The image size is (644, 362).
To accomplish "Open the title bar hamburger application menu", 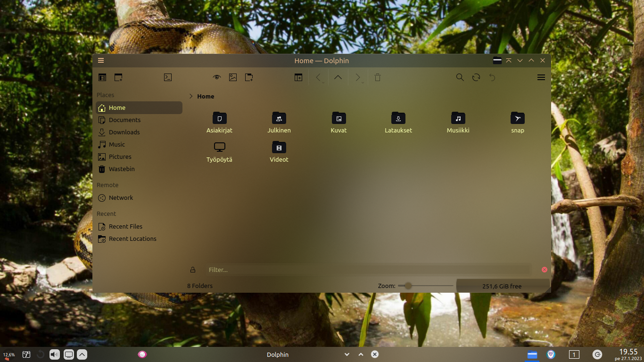I will (x=101, y=60).
